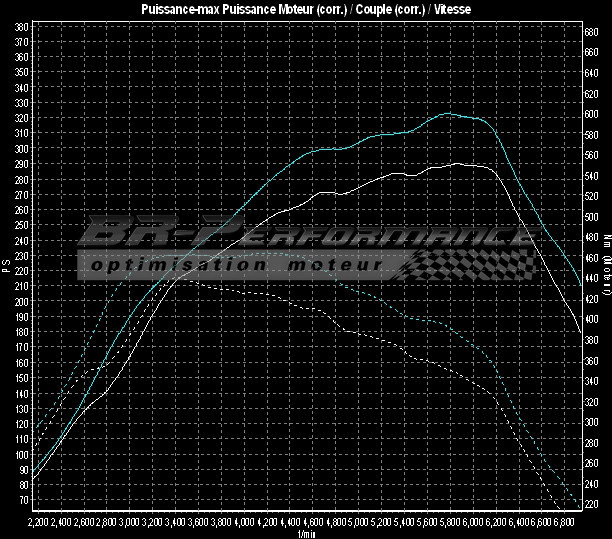Click the BR-Performance watermark logo
This screenshot has width=612, height=539.
(300, 235)
